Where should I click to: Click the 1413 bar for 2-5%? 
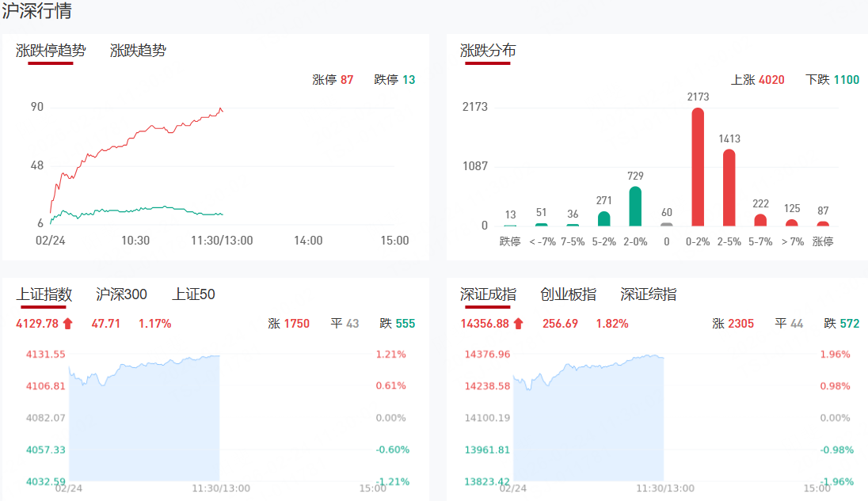729,188
